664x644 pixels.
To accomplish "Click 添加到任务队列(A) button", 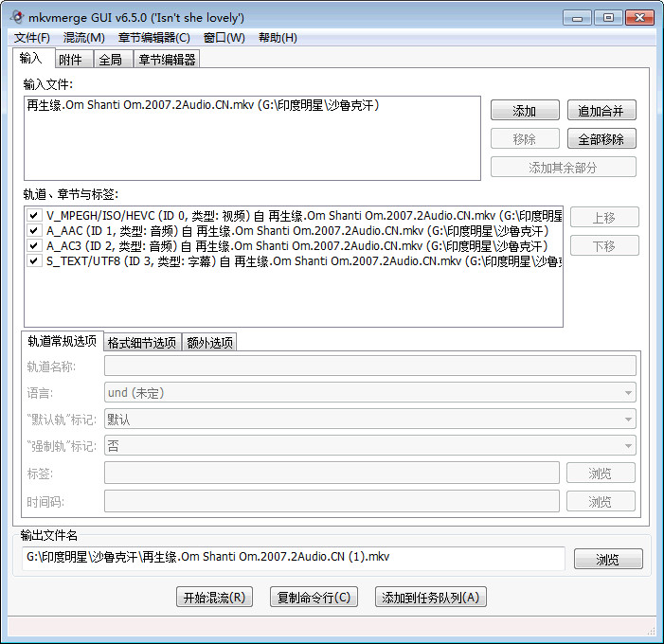I will 431,598.
